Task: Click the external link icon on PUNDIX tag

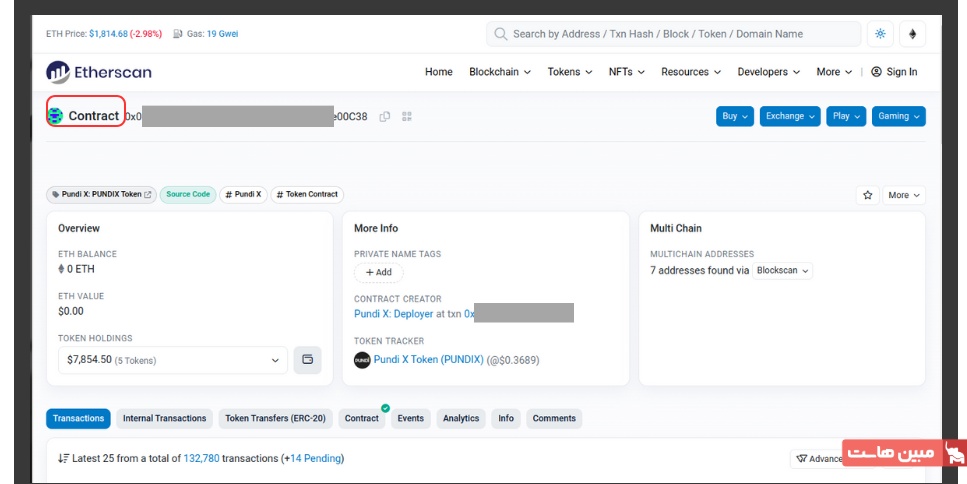Action: click(147, 194)
